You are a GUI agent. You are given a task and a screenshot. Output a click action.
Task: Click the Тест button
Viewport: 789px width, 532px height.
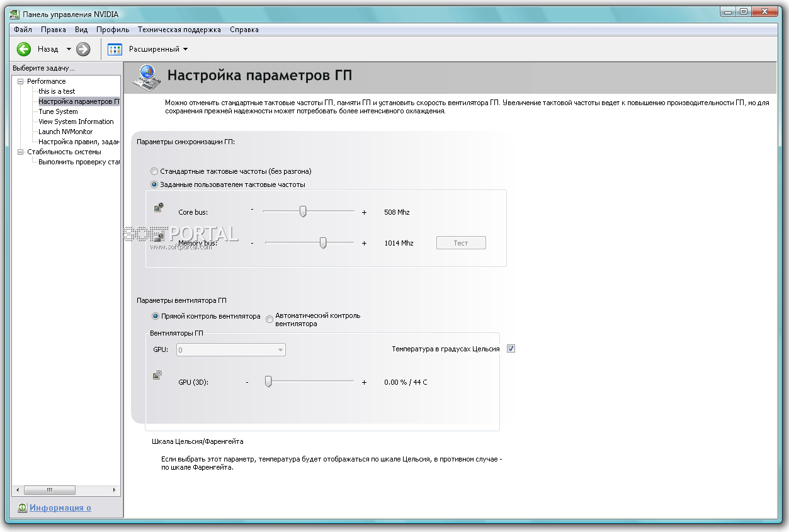[x=461, y=243]
